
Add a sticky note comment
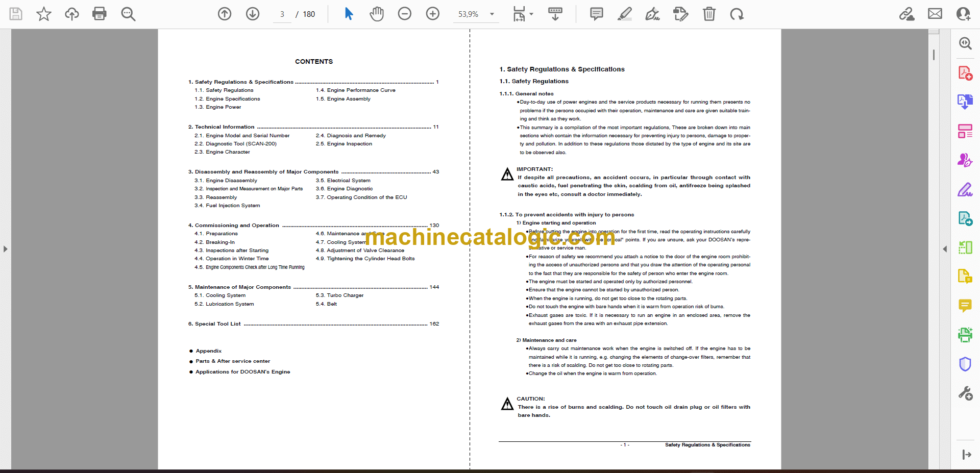596,14
